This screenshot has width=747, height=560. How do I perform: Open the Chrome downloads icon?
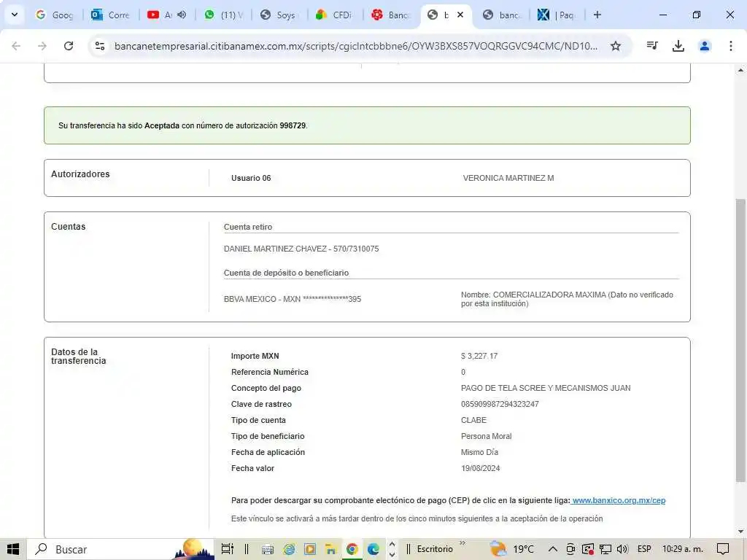point(678,46)
